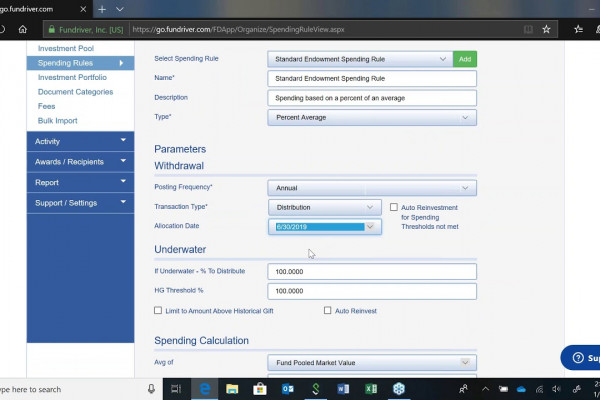Launch Excel from the taskbar
The height and width of the screenshot is (400, 600).
tap(371, 389)
